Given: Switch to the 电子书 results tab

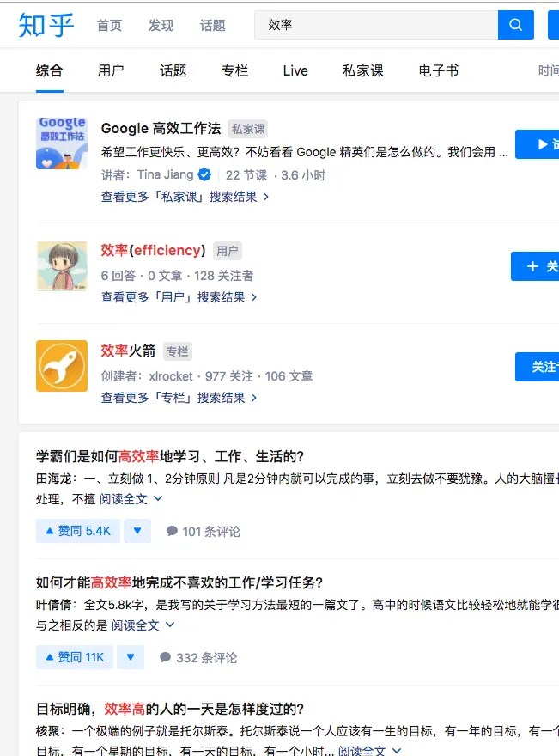Looking at the screenshot, I should click(439, 70).
